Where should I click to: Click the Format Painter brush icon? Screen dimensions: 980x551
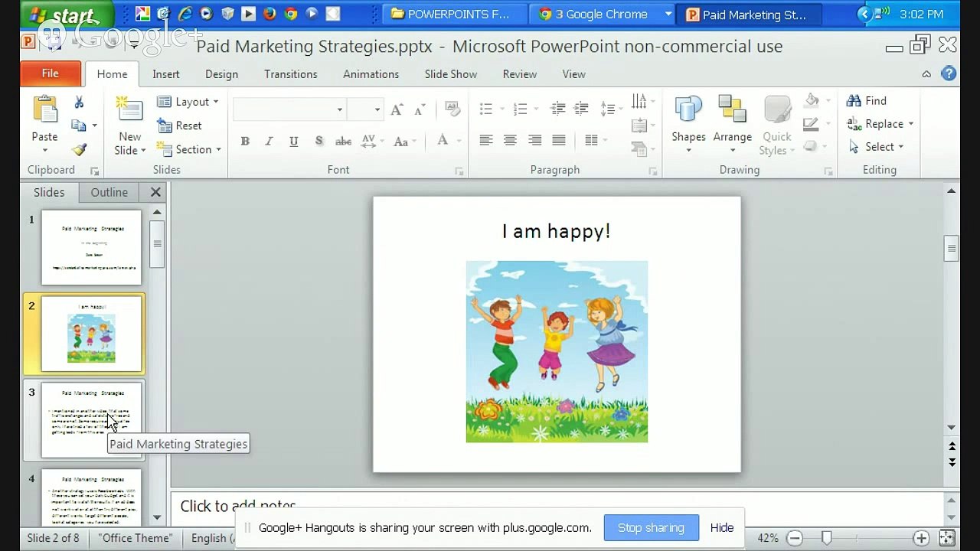point(79,149)
